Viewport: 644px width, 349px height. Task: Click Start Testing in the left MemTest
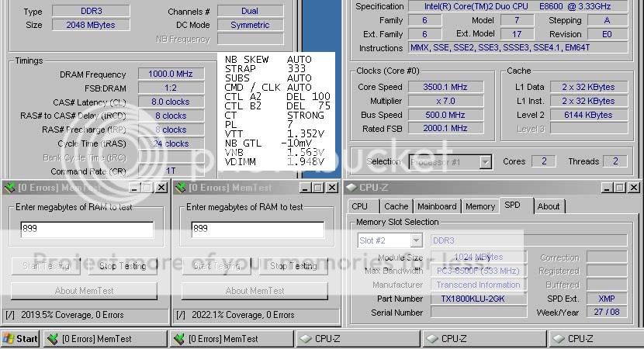pos(46,266)
